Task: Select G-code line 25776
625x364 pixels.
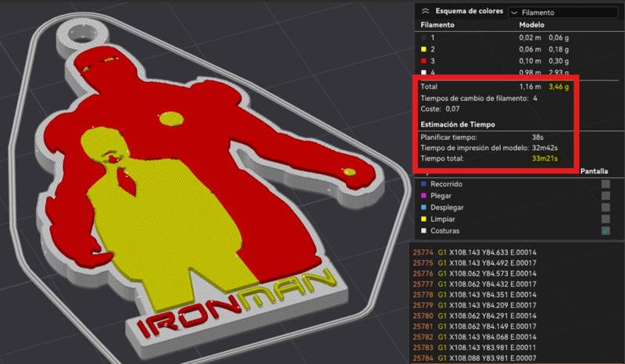Action: [x=474, y=273]
